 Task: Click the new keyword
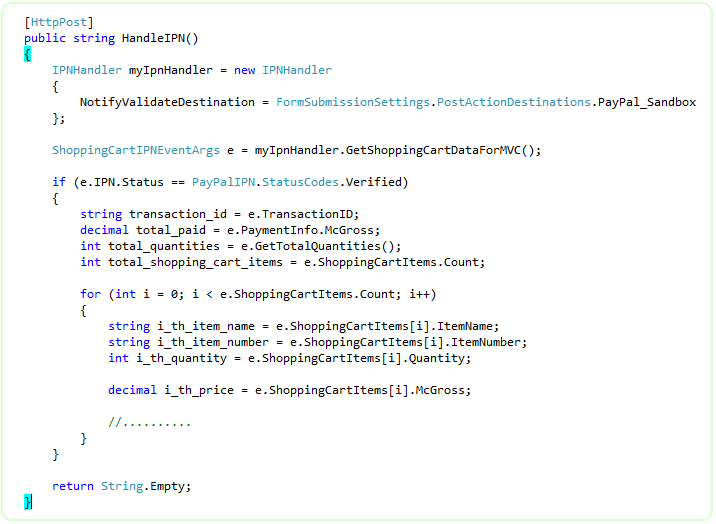point(244,70)
